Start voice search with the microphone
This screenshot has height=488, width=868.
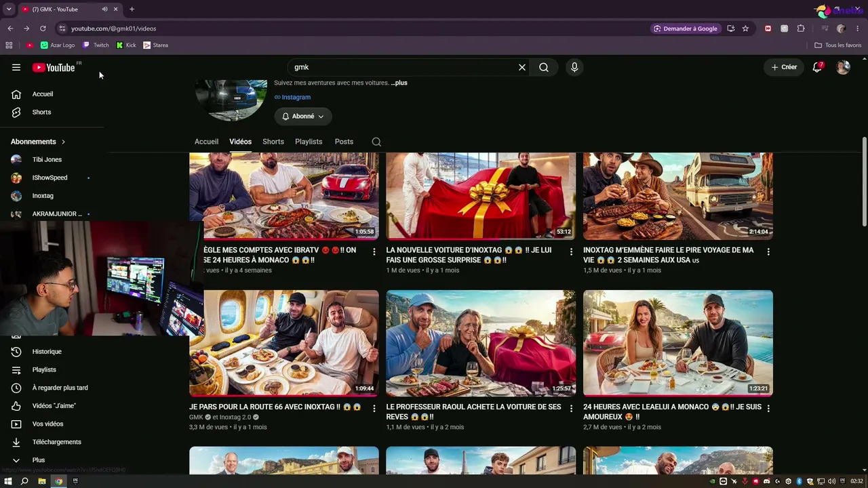tap(574, 67)
